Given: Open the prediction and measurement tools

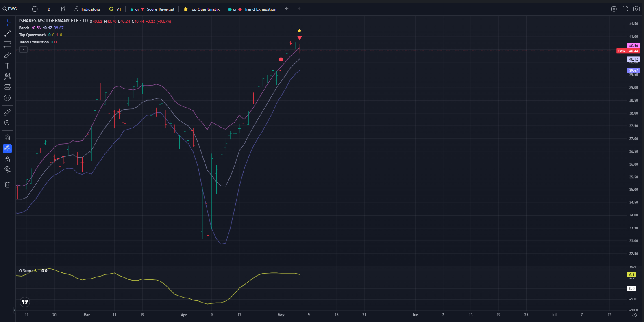Looking at the screenshot, I should pyautogui.click(x=7, y=87).
